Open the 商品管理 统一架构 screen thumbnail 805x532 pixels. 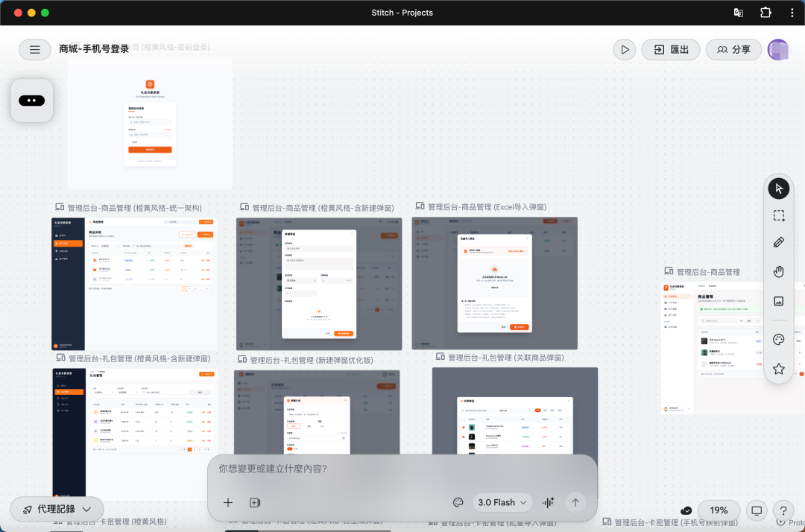pyautogui.click(x=134, y=284)
